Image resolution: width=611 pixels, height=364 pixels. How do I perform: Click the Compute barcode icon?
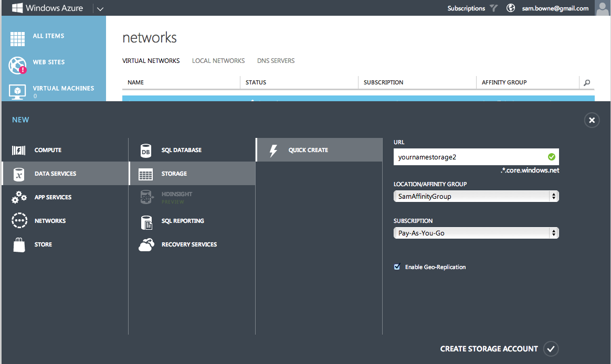click(x=19, y=151)
